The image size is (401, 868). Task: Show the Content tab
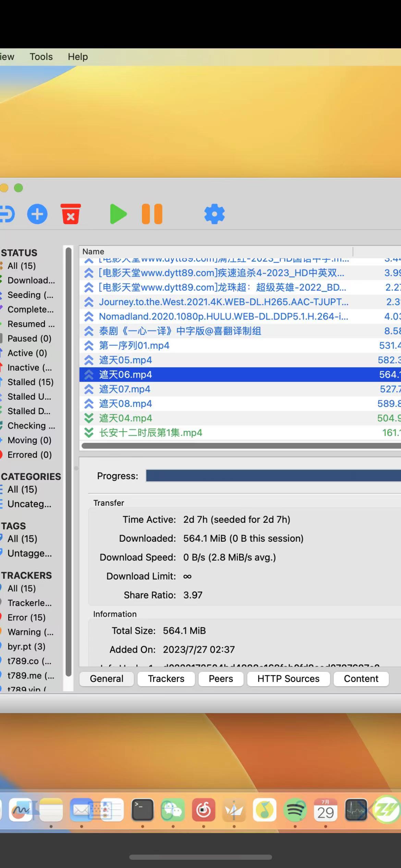[361, 678]
